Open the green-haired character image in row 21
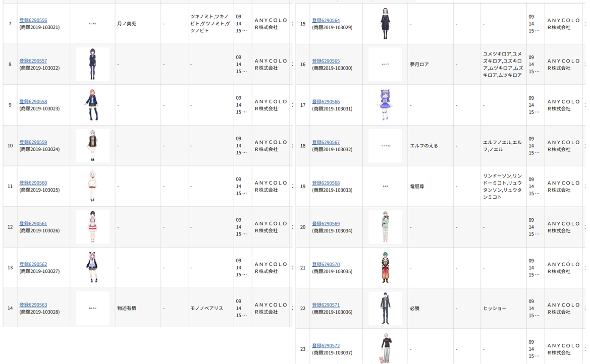The width and height of the screenshot is (590, 364). (x=385, y=267)
